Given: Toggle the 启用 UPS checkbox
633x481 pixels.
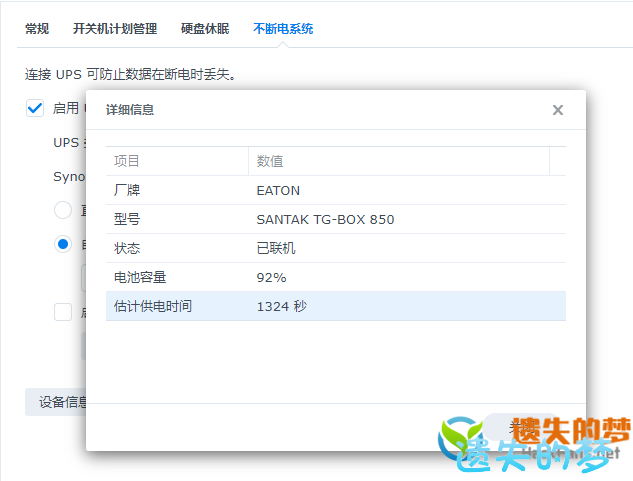Looking at the screenshot, I should click(35, 108).
